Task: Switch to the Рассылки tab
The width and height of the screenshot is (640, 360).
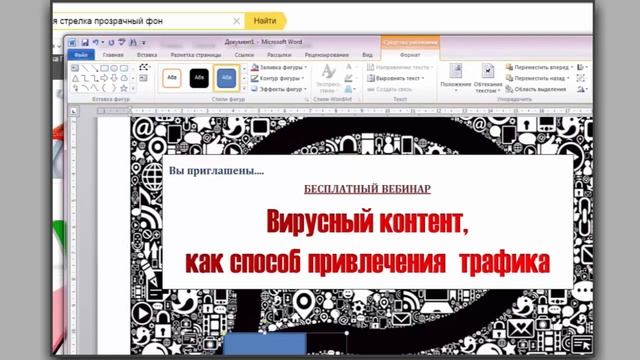Action: pos(279,55)
